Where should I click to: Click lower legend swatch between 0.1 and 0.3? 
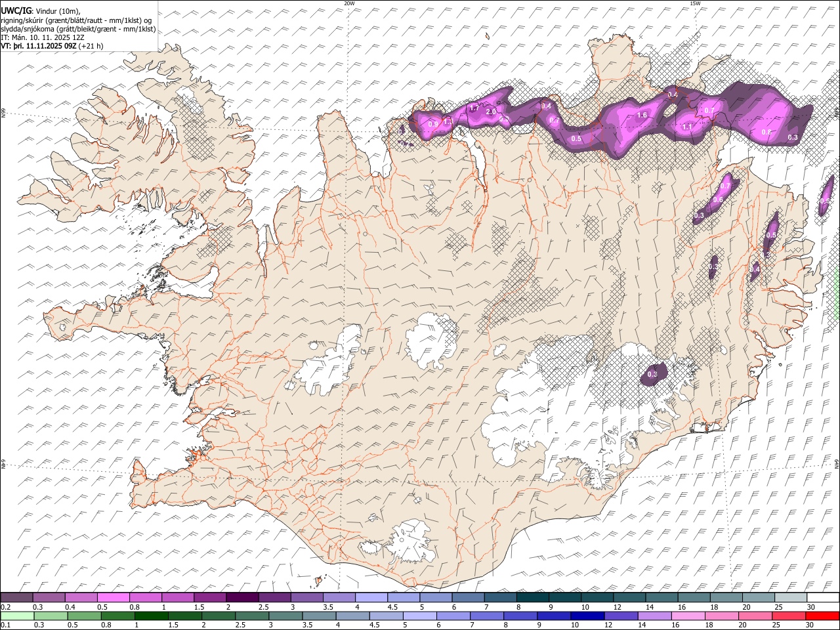click(18, 616)
